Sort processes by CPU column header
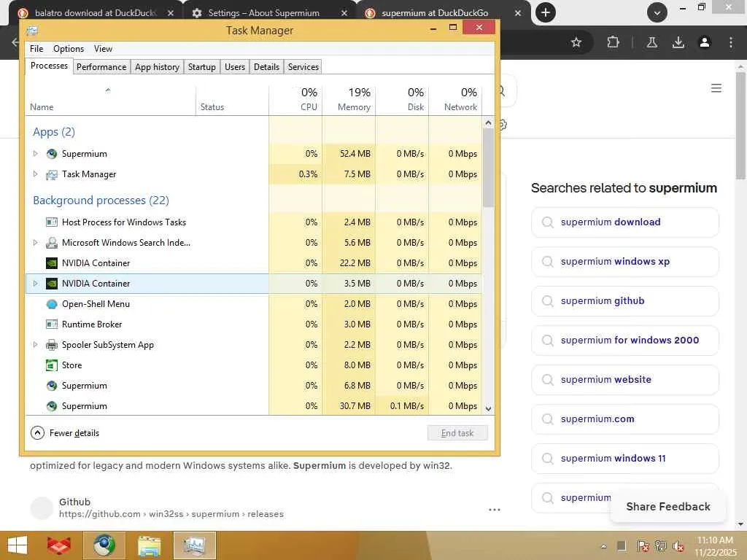The width and height of the screenshot is (747, 560). pyautogui.click(x=295, y=99)
